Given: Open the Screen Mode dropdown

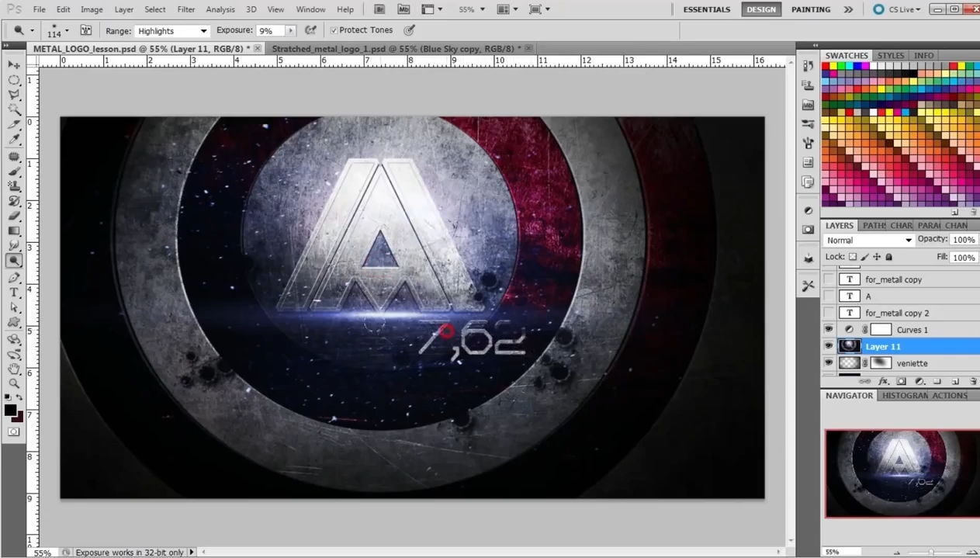Looking at the screenshot, I should pyautogui.click(x=539, y=9).
